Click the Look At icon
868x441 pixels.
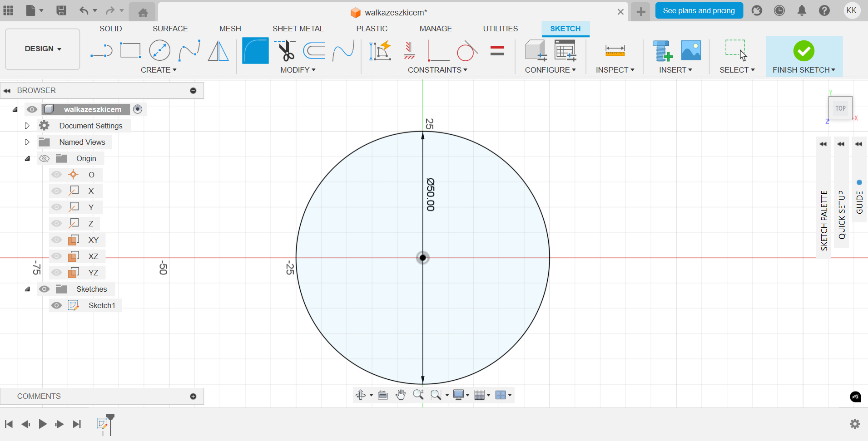point(383,395)
